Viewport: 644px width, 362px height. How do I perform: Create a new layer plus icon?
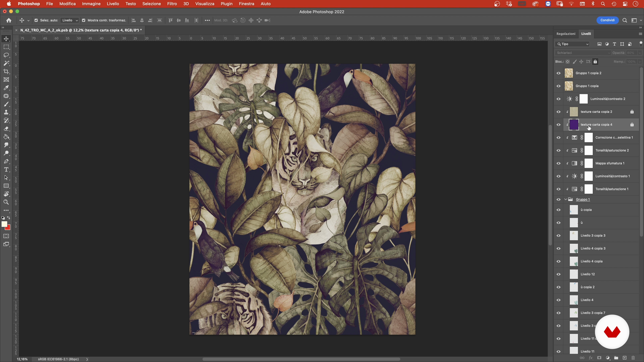625,358
